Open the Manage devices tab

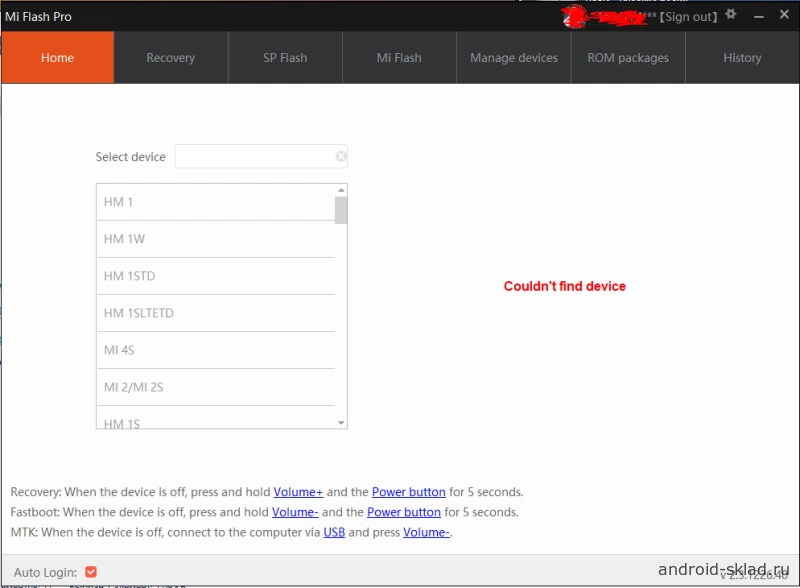point(514,58)
